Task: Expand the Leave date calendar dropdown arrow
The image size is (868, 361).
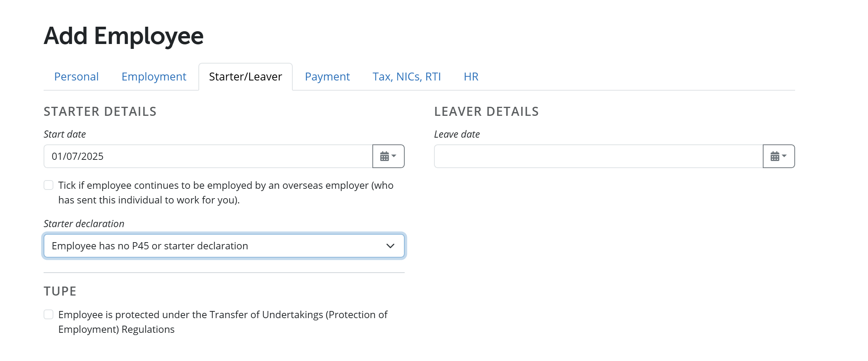Action: [x=785, y=156]
